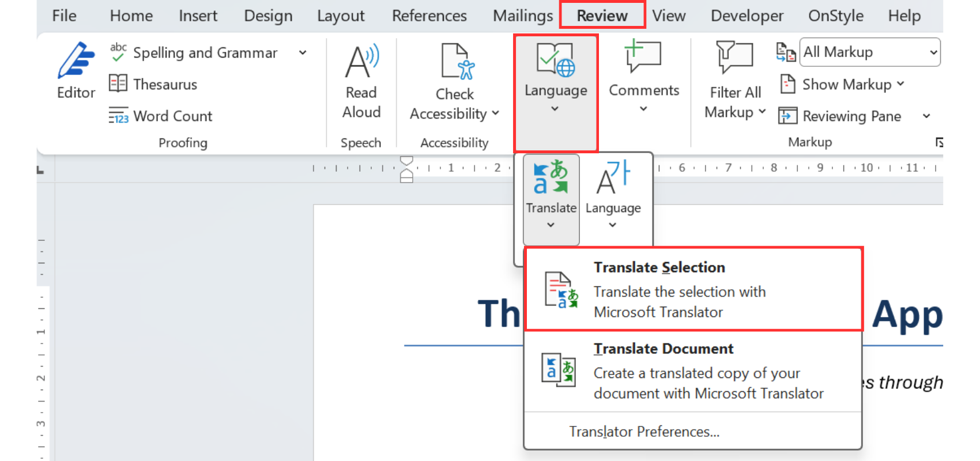The height and width of the screenshot is (461, 980).
Task: Expand the Language group chevron
Action: (555, 108)
